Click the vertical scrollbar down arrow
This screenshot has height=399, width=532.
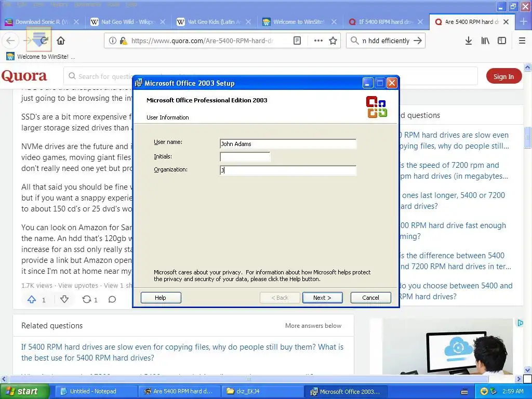[528, 370]
